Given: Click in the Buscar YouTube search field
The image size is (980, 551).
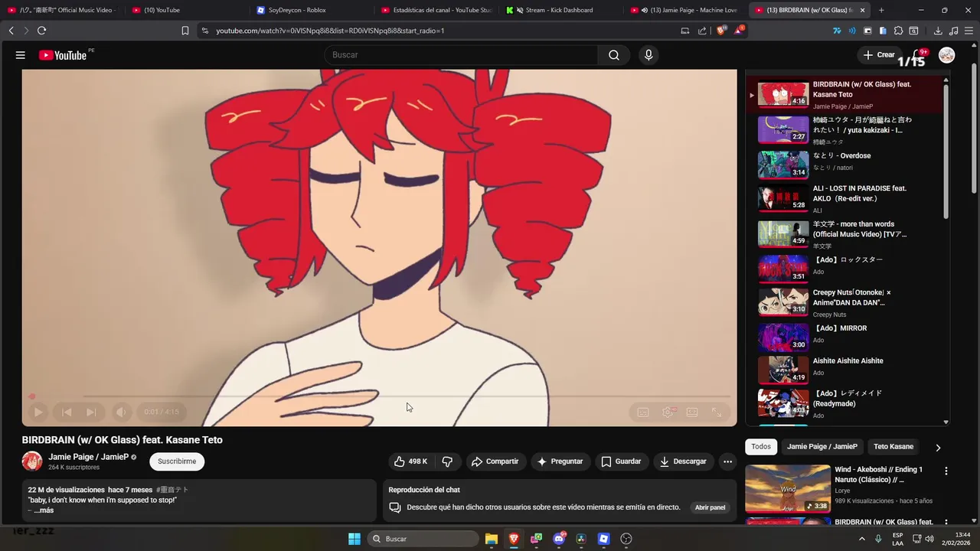Looking at the screenshot, I should (x=461, y=55).
